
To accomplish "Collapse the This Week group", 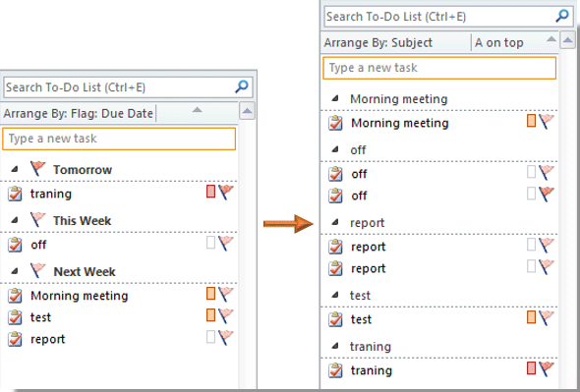I will coord(15,220).
